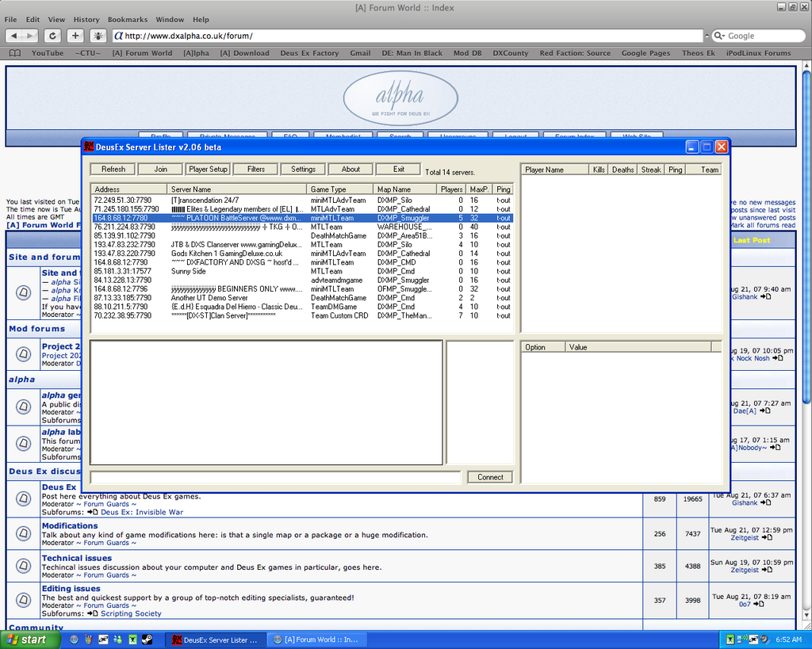Sort servers by the Address column
The height and width of the screenshot is (649, 812).
click(x=129, y=189)
